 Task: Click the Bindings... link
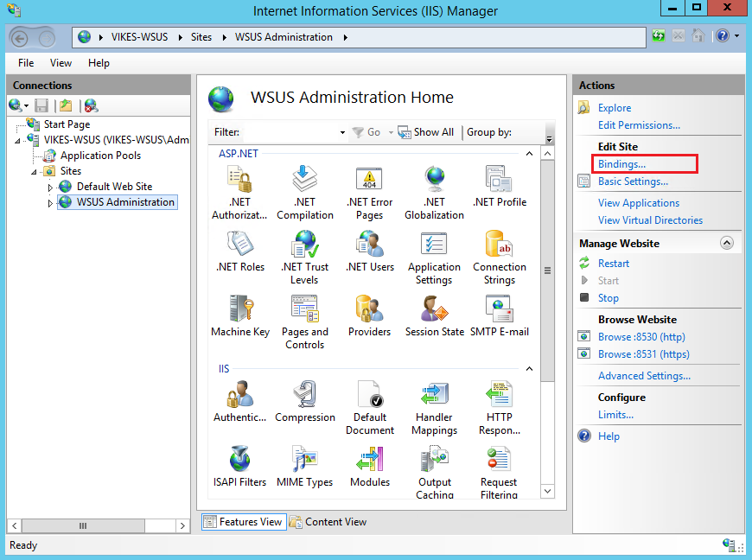tap(621, 164)
